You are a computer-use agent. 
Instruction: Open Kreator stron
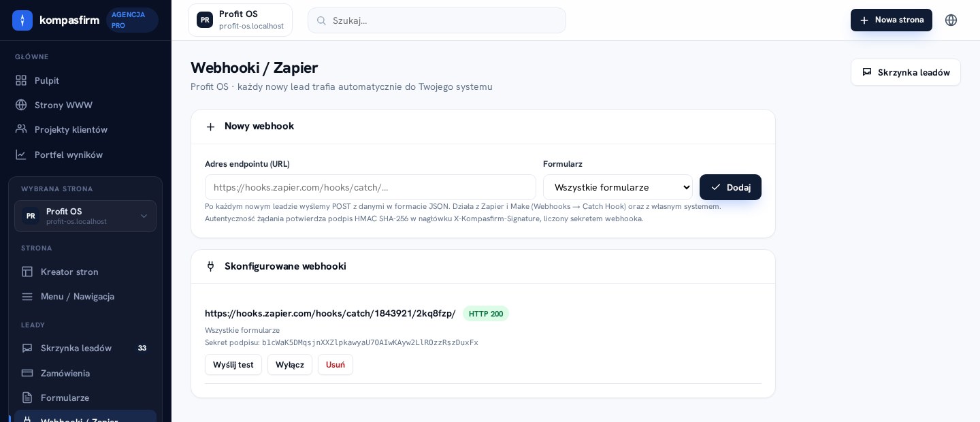click(85, 272)
